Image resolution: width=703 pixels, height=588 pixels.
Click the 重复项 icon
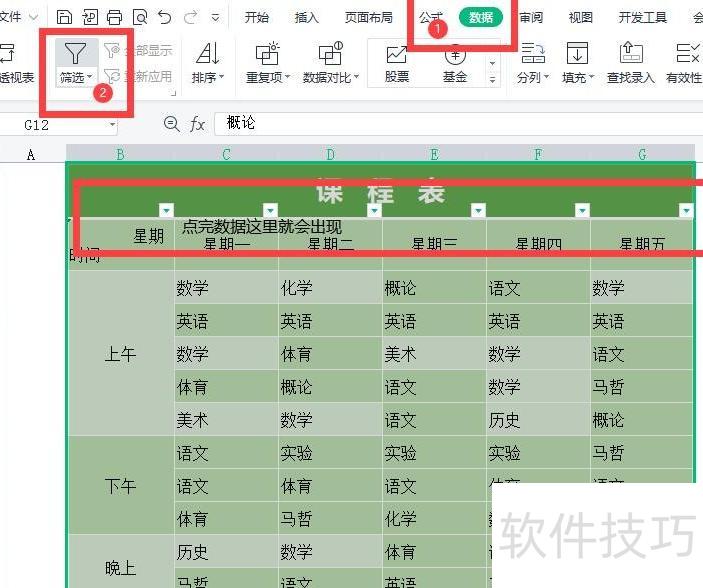pyautogui.click(x=267, y=53)
